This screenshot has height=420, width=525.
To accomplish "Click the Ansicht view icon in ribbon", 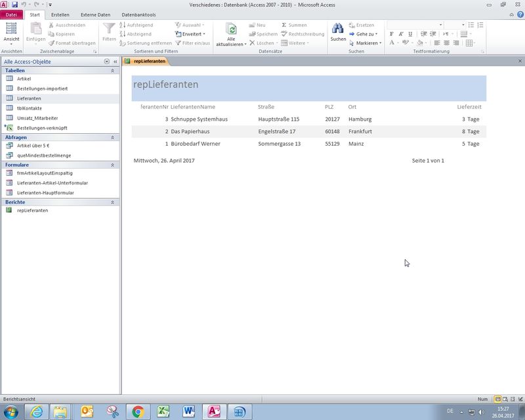I will click(x=11, y=28).
